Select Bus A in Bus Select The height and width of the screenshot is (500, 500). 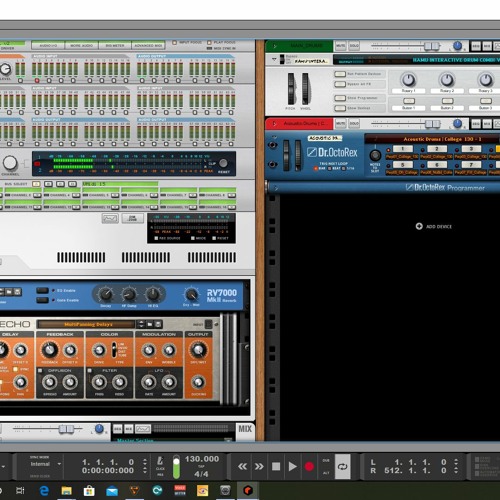click(x=36, y=184)
